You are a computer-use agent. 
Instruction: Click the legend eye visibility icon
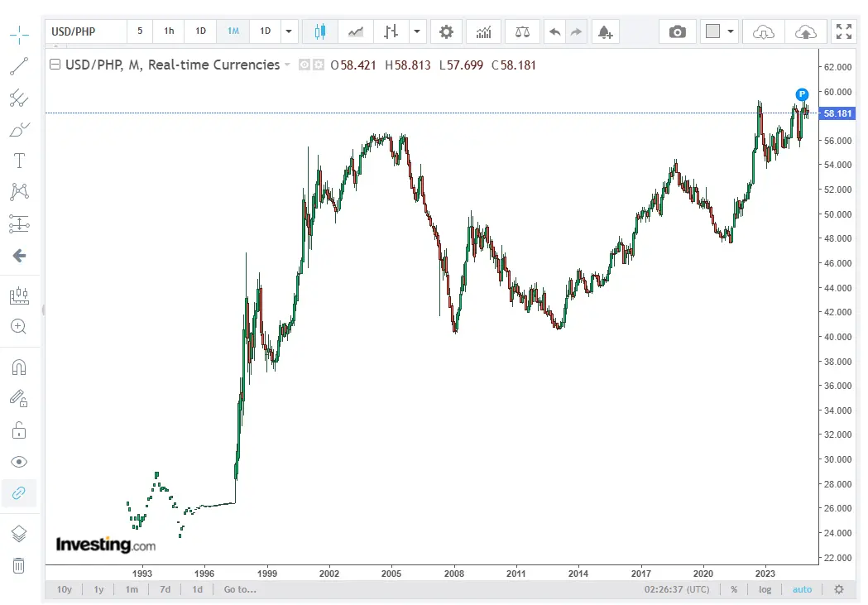point(304,65)
